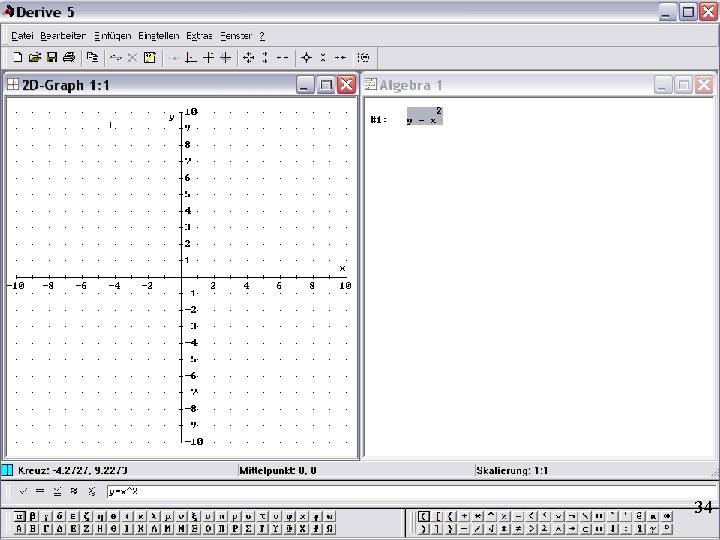Image resolution: width=720 pixels, height=540 pixels.
Task: Click the crosshair target toolbar icon
Action: click(x=306, y=57)
